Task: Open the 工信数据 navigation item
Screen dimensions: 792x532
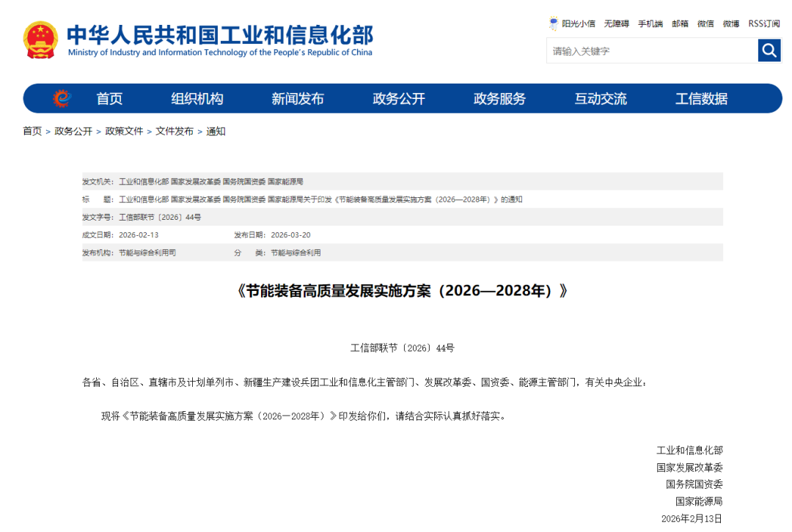Action: pyautogui.click(x=702, y=99)
